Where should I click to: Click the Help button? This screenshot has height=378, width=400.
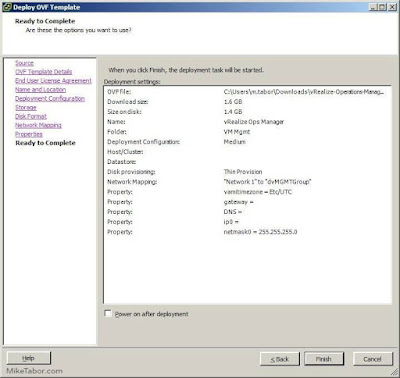29,358
